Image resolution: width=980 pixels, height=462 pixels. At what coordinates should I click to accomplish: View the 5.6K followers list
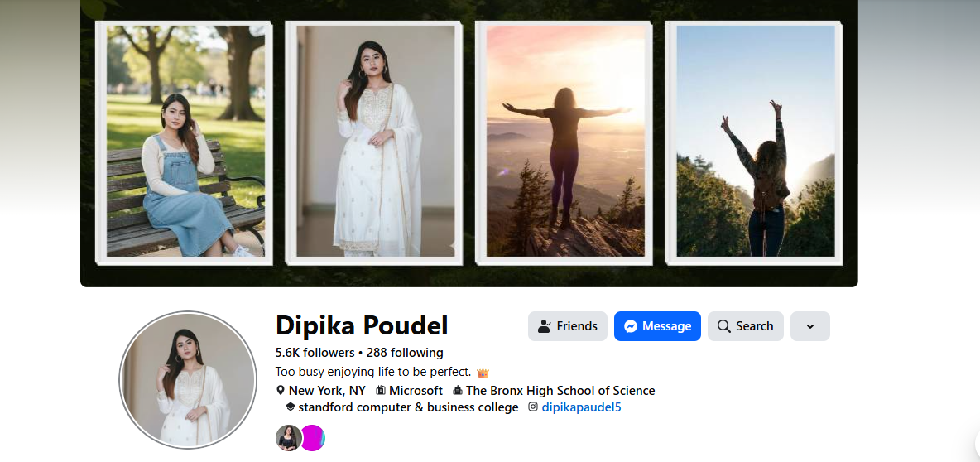pyautogui.click(x=315, y=353)
